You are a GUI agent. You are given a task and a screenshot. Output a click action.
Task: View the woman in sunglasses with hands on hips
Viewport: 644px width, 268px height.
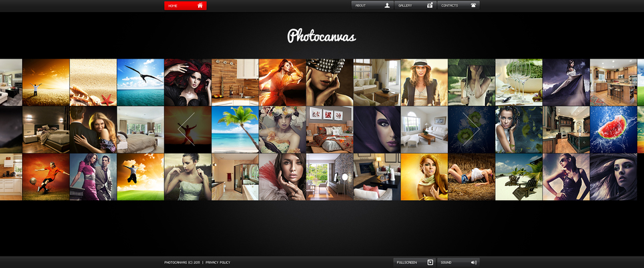click(566, 177)
